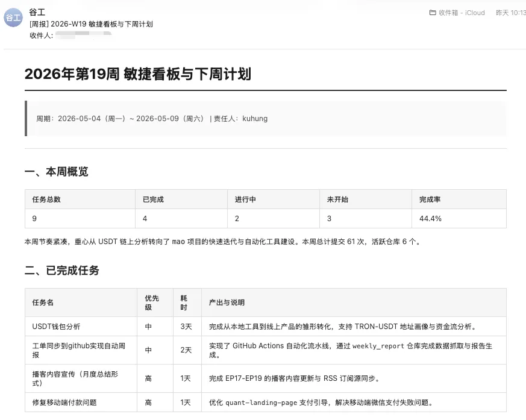Click the section heading 一、本周概览

[x=57, y=171]
